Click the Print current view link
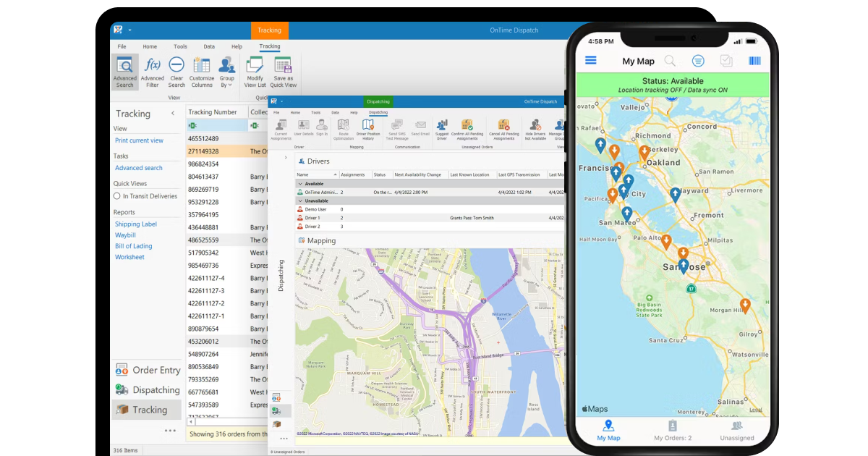 (x=139, y=140)
